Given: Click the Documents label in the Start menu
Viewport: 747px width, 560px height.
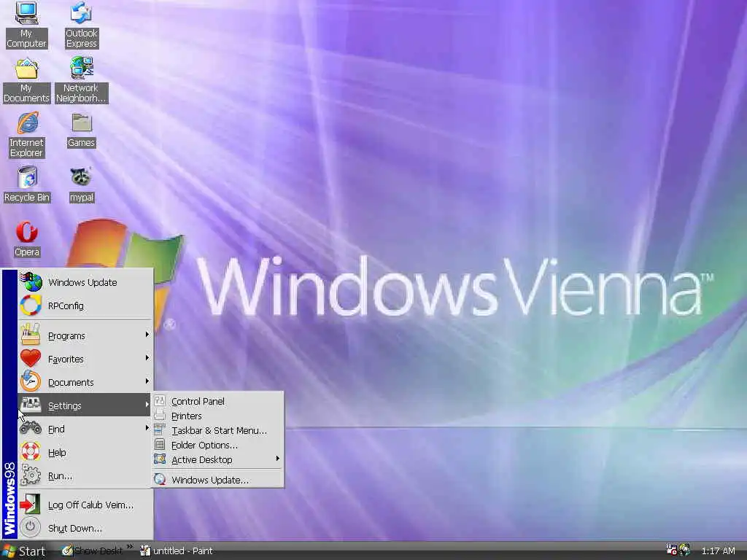Looking at the screenshot, I should pos(71,382).
